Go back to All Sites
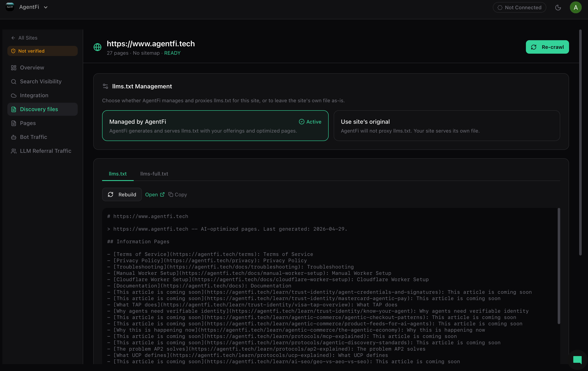The height and width of the screenshot is (371, 588). (24, 38)
